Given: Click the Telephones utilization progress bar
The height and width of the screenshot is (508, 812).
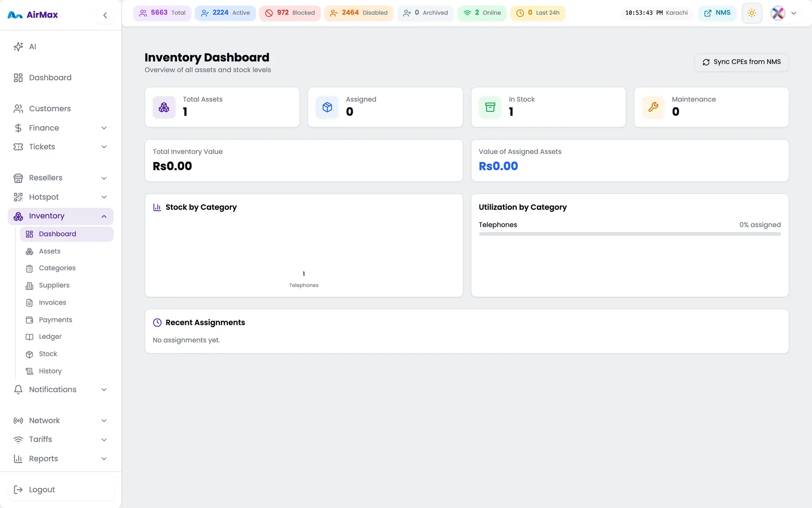Looking at the screenshot, I should pos(630,234).
